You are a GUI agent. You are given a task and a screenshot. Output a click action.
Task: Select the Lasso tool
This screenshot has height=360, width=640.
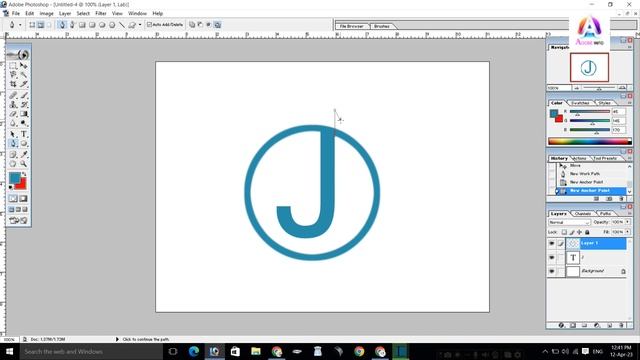tap(13, 75)
